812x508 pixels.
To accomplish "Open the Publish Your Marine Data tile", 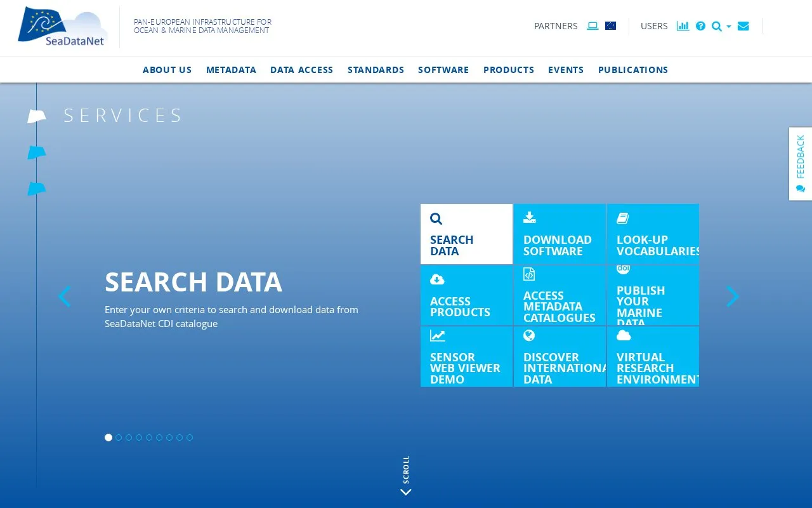I will pos(653,295).
